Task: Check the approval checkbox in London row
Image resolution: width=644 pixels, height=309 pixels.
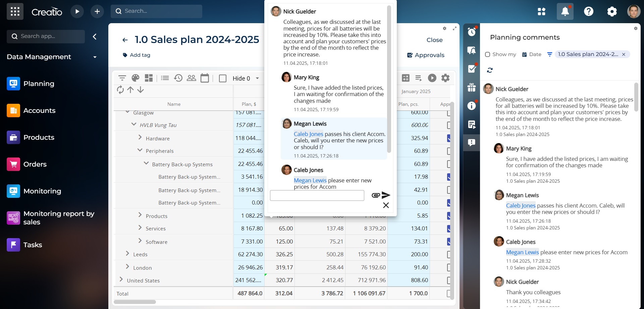Action: tap(448, 267)
